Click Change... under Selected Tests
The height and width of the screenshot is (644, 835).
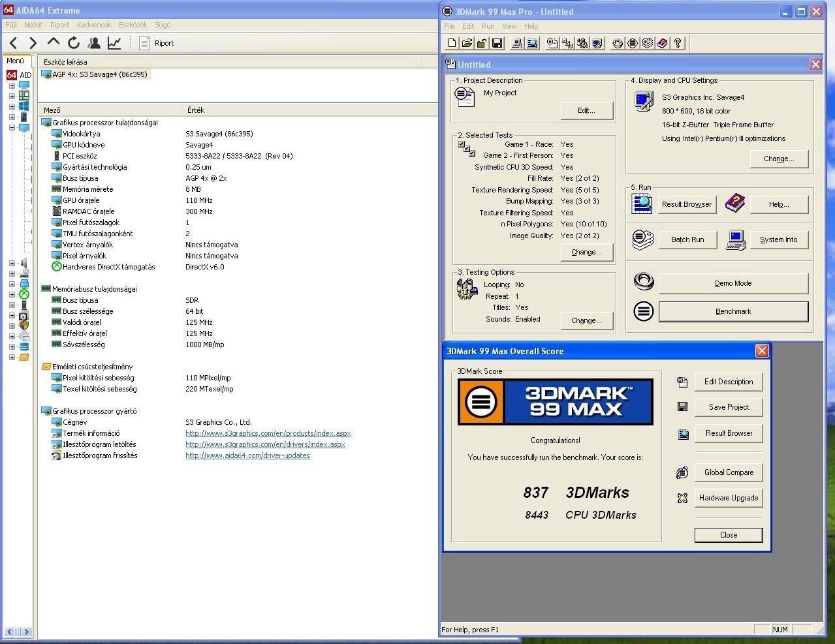(586, 252)
